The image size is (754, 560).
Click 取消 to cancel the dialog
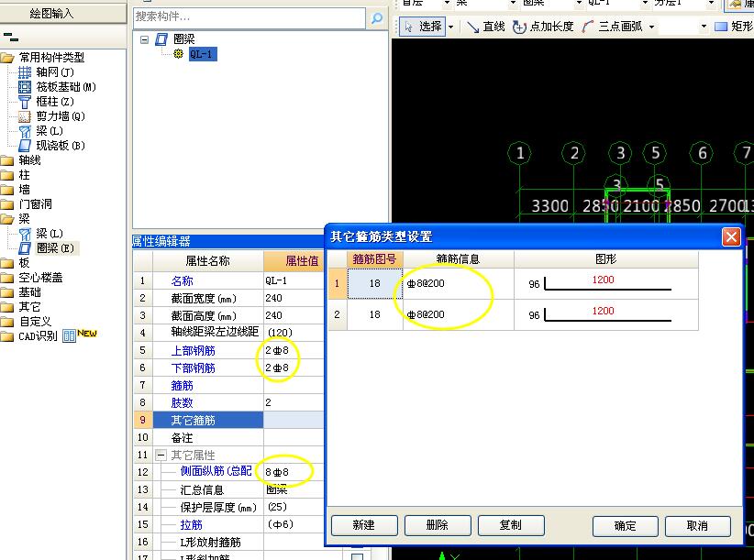tap(698, 526)
